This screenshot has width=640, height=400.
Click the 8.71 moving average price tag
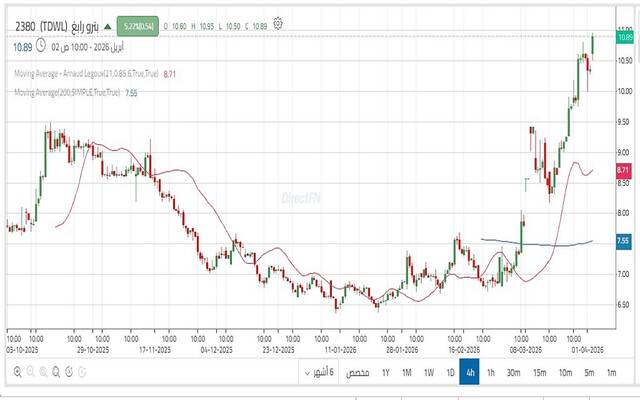click(x=622, y=171)
